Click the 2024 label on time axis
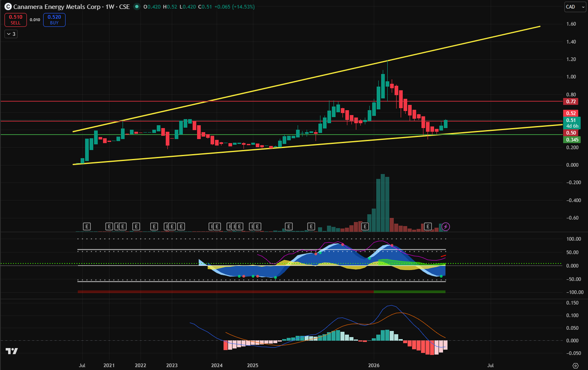The width and height of the screenshot is (588, 370). coord(217,365)
